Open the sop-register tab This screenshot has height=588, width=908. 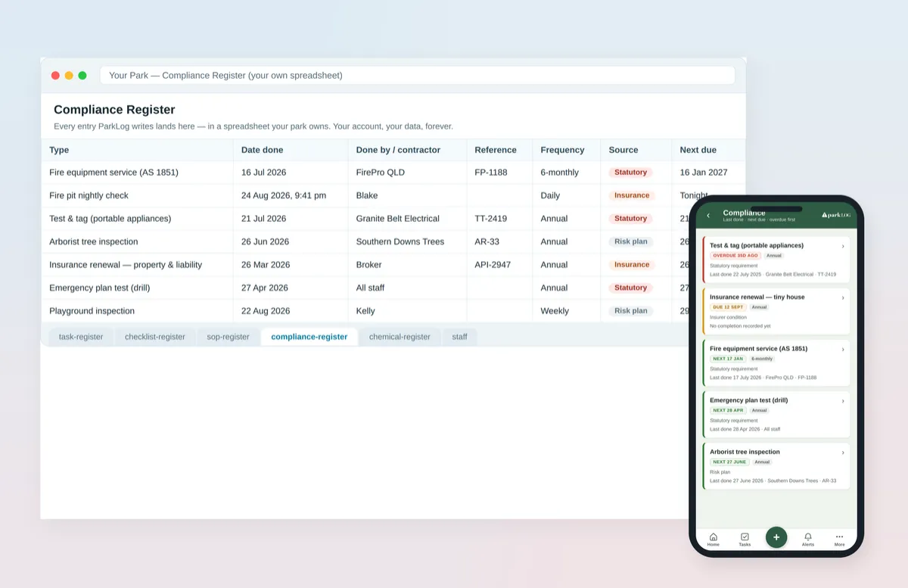(x=228, y=337)
